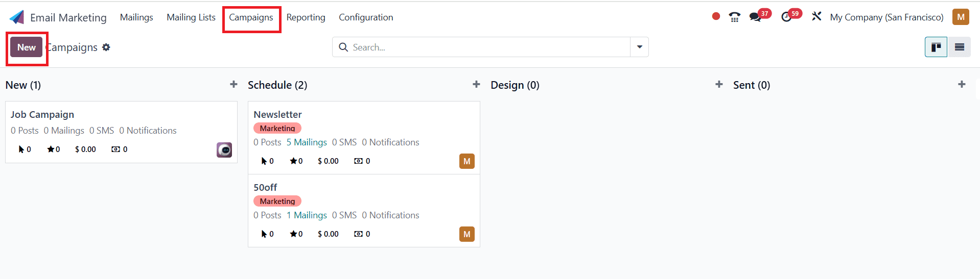This screenshot has height=279, width=980.
Task: Open the Mailings menu
Action: click(136, 17)
